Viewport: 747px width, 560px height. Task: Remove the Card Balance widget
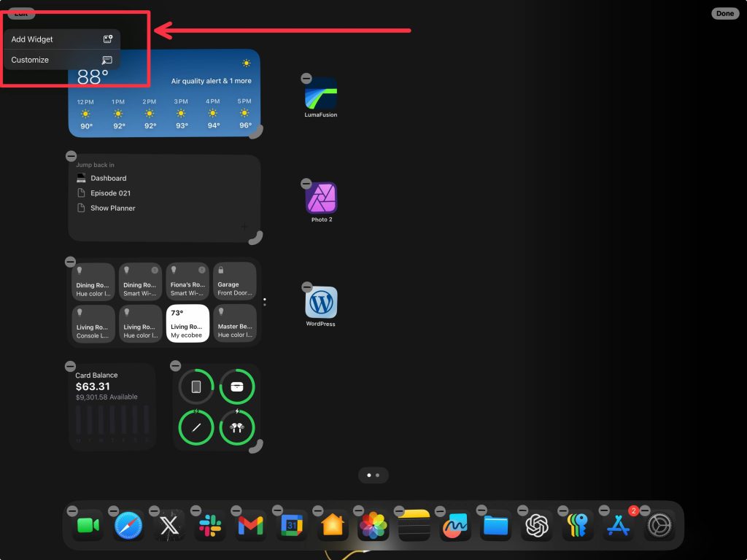71,366
